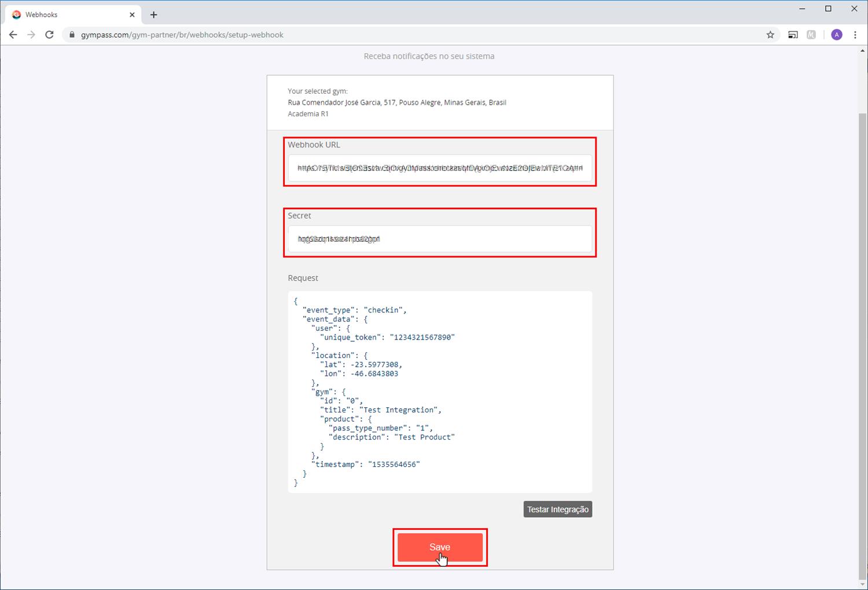The width and height of the screenshot is (868, 590).
Task: Click into the Secret field
Action: point(440,239)
